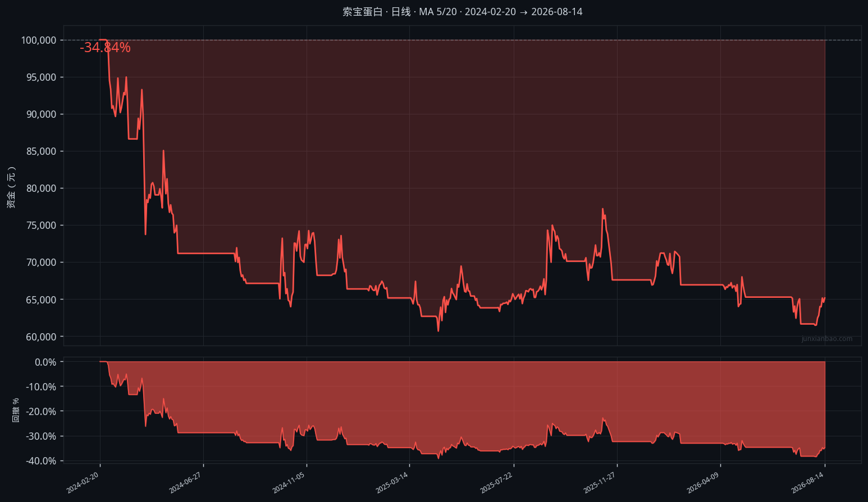Select the 2025-03-14 date tick
The image size is (868, 502).
point(392,483)
